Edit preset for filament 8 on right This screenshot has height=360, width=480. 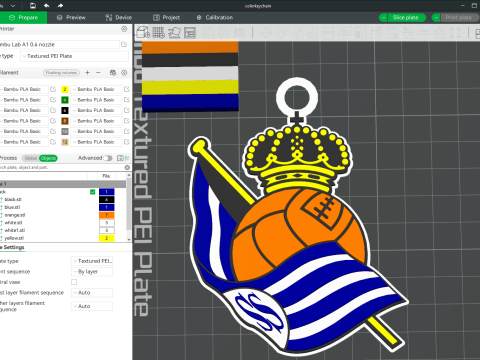[x=127, y=121]
